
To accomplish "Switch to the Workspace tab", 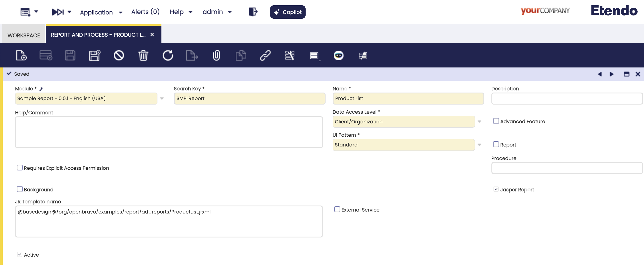I will point(24,35).
